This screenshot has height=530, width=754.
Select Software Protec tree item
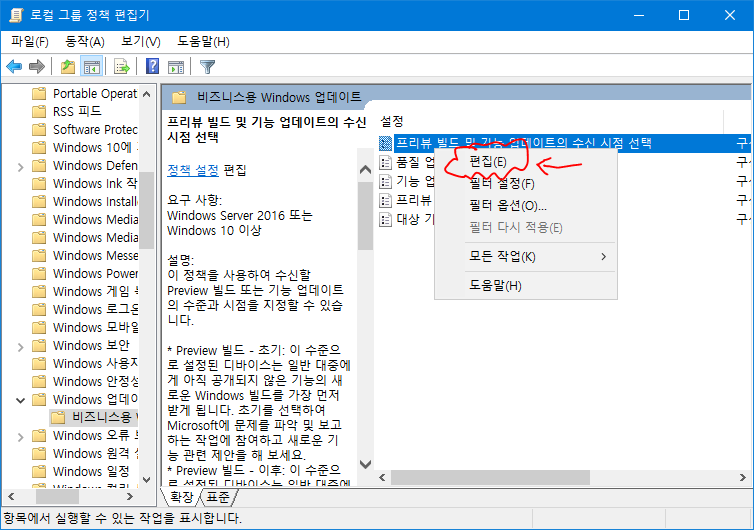(95, 130)
